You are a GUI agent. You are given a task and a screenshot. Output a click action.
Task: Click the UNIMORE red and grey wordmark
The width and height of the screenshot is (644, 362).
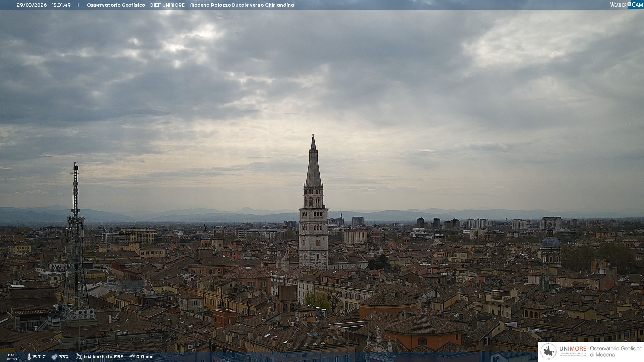573,349
